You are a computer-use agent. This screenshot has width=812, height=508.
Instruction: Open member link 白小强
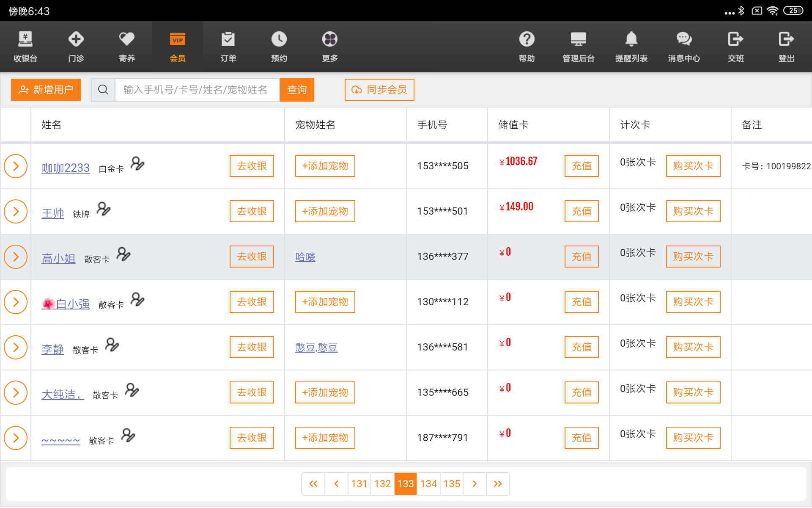[66, 304]
